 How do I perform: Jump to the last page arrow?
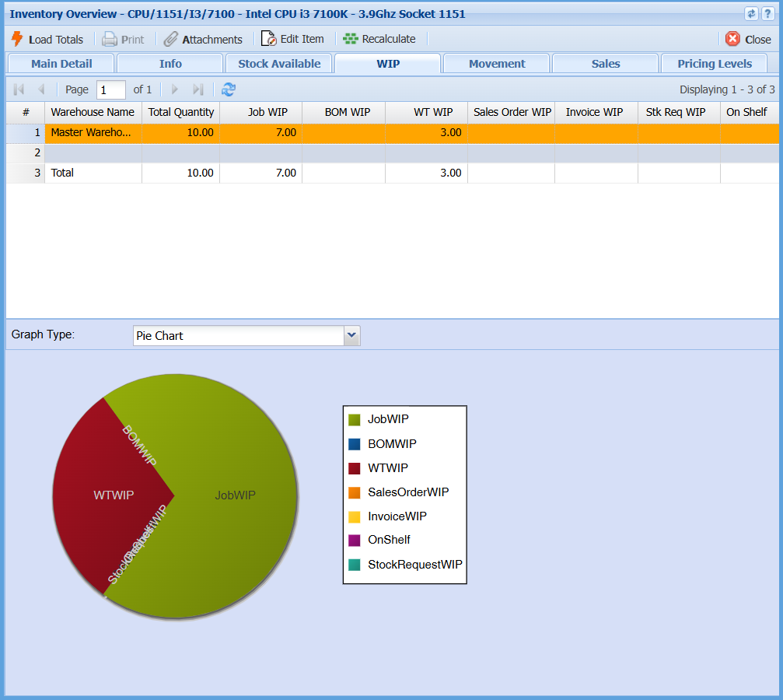(198, 89)
